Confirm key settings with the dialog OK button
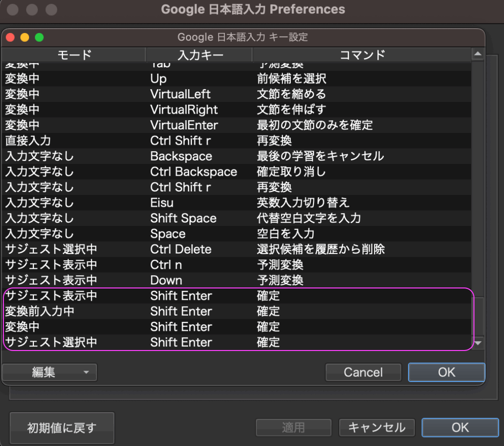Screen dimensions: 504x446 (x=446, y=372)
